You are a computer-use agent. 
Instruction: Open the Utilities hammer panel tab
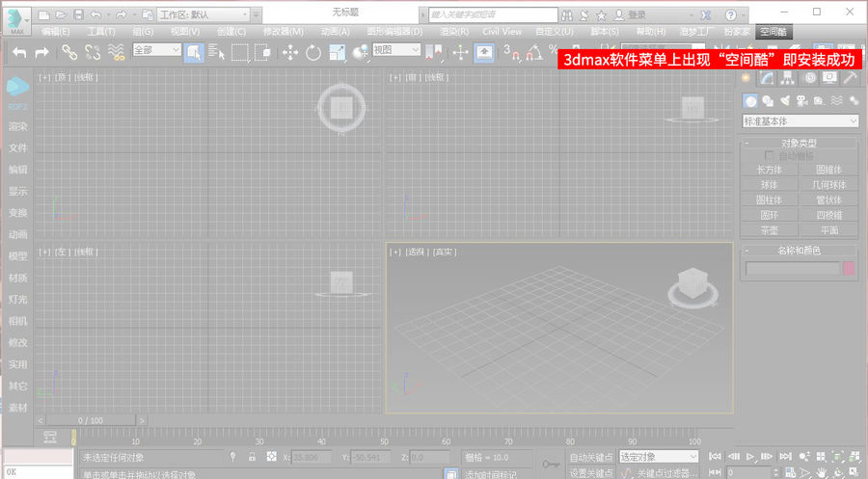point(851,78)
